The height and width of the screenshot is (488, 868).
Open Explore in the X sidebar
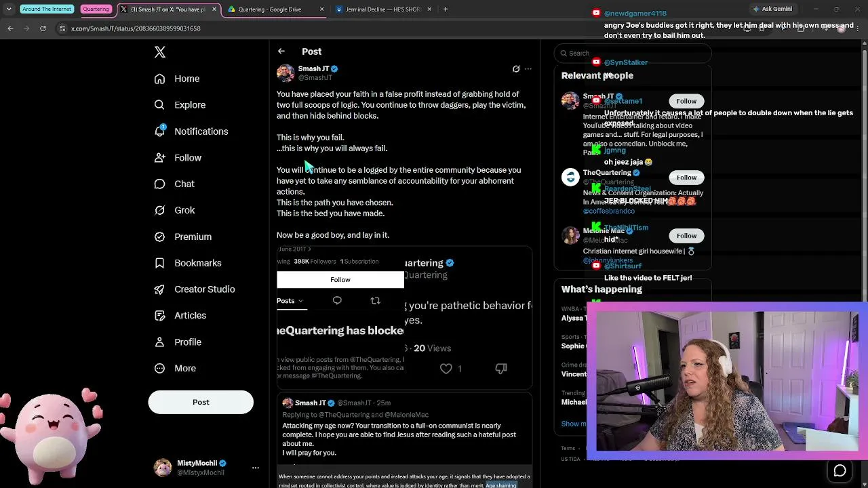tap(180, 105)
